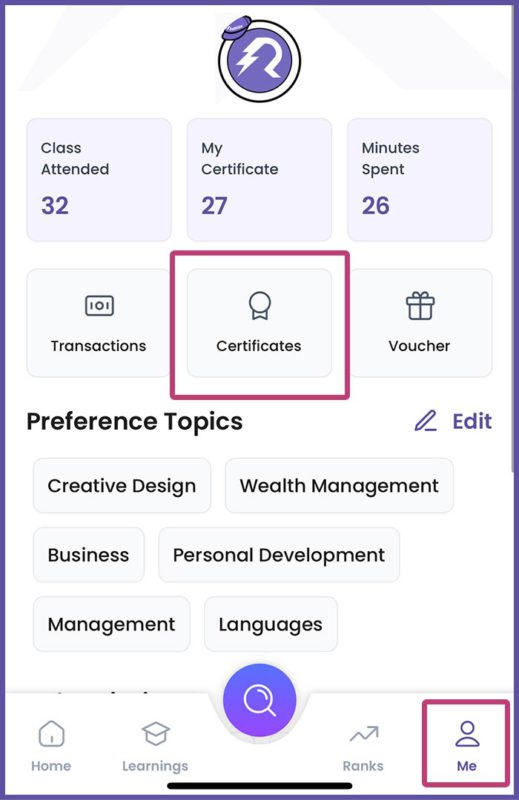519x800 pixels.
Task: Select the Wealth Management topic chip
Action: pos(339,485)
